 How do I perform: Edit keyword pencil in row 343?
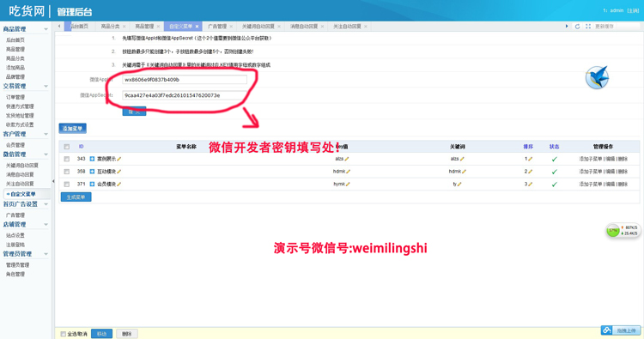462,159
